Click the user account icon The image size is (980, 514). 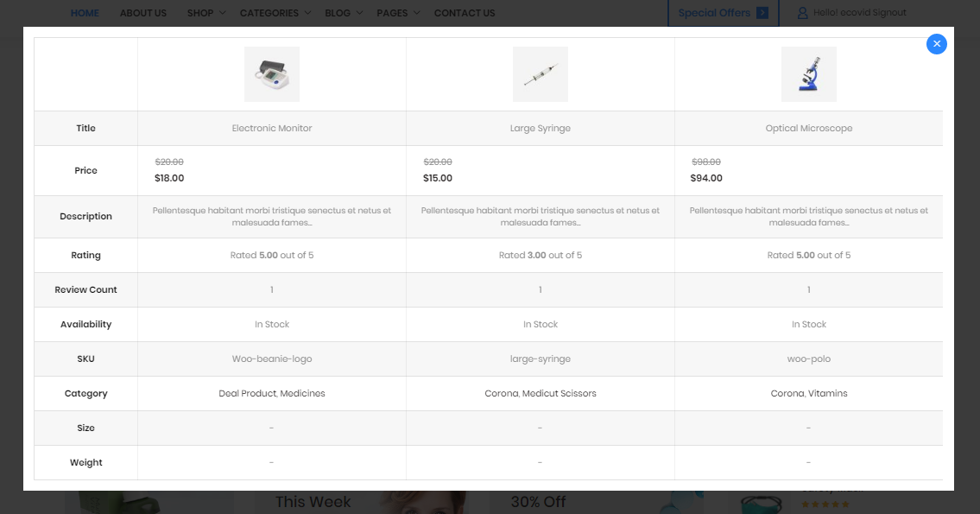point(802,13)
